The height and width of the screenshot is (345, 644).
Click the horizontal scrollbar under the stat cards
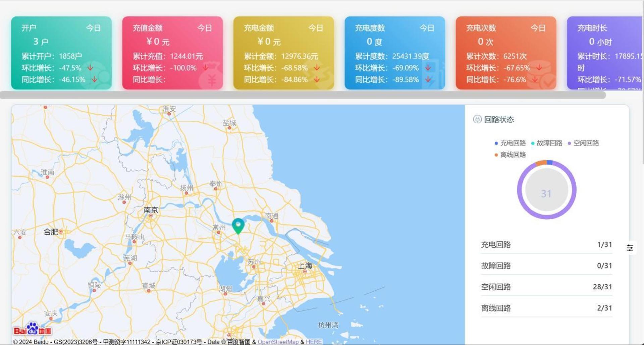pos(302,95)
